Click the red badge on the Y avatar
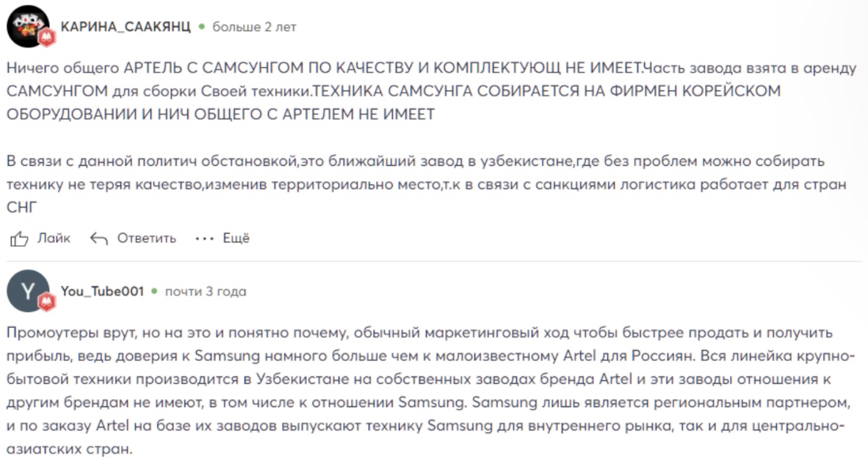The image size is (868, 471). click(x=47, y=301)
